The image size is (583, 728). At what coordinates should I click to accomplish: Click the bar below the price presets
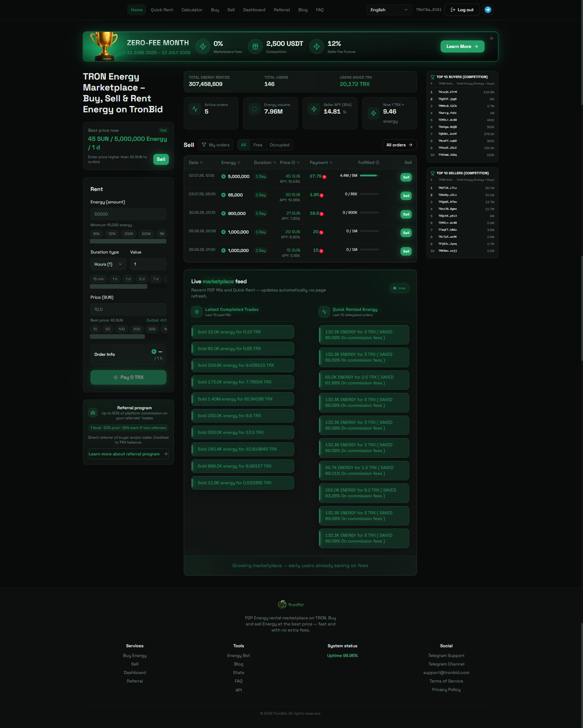click(x=117, y=337)
